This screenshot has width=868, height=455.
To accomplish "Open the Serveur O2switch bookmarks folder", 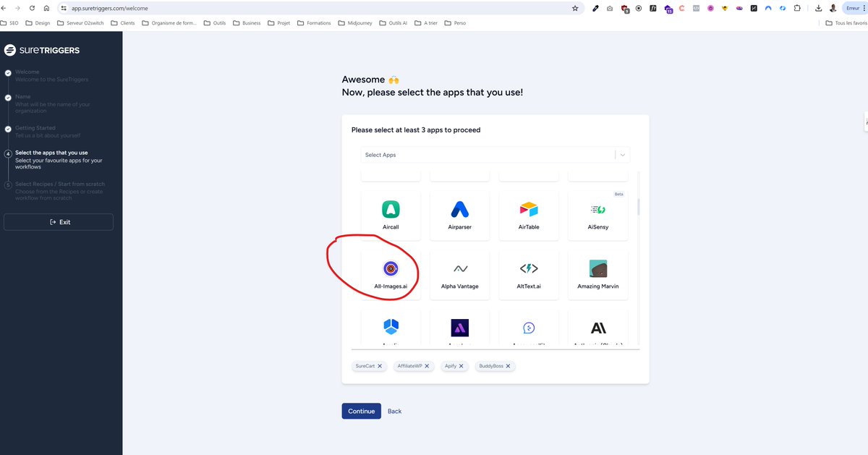I will (82, 23).
